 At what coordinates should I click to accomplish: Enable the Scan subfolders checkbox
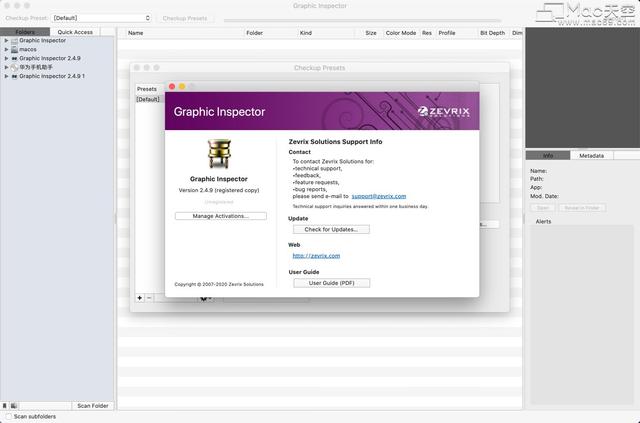tap(8, 416)
